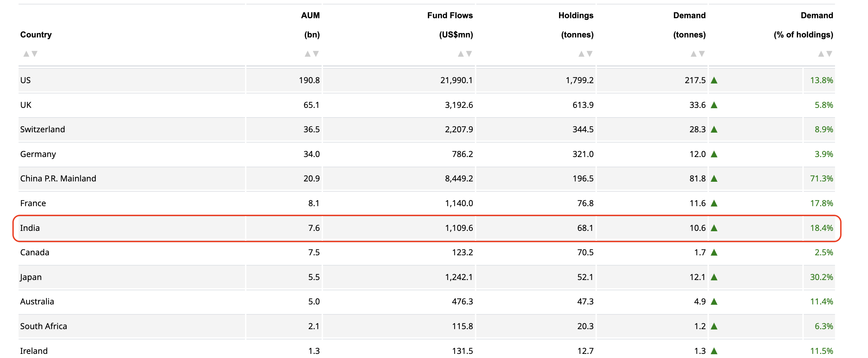The width and height of the screenshot is (868, 358).
Task: Sort Country column ascending arrow
Action: (x=26, y=54)
